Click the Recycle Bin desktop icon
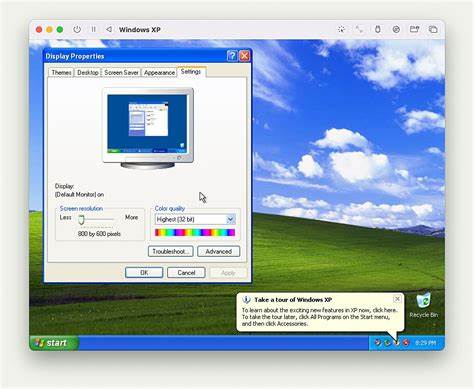Viewport: 474px width, 389px height. tap(424, 305)
